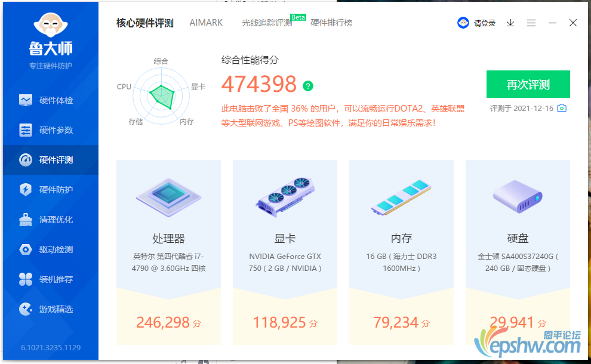Image resolution: width=591 pixels, height=364 pixels.
Task: Click the 474398 total score
Action: pos(259,84)
